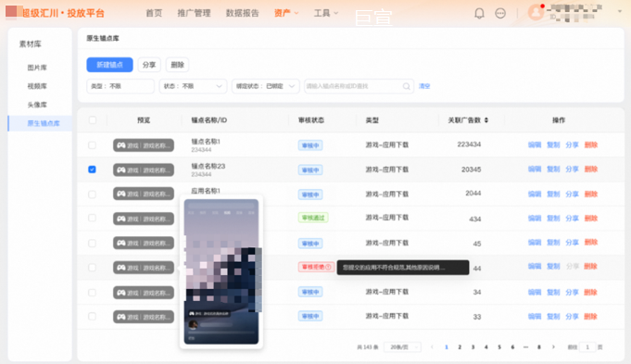Go to page 8
Viewport: 631px width, 364px height.
[539, 347]
